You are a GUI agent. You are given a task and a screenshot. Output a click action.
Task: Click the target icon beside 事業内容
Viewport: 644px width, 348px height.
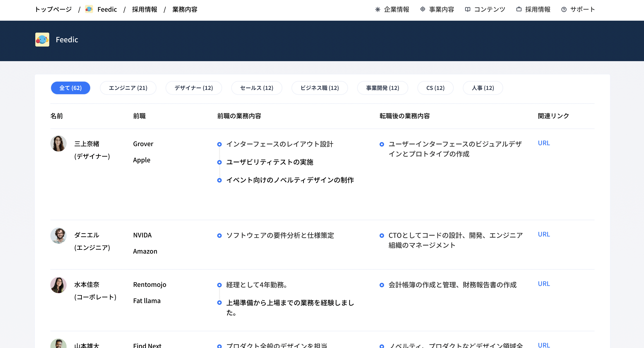[x=423, y=9]
